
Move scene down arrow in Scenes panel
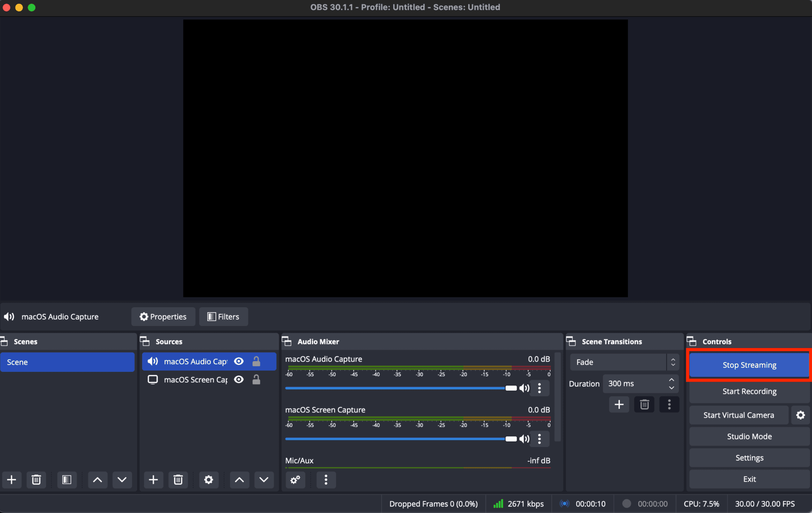coord(122,480)
